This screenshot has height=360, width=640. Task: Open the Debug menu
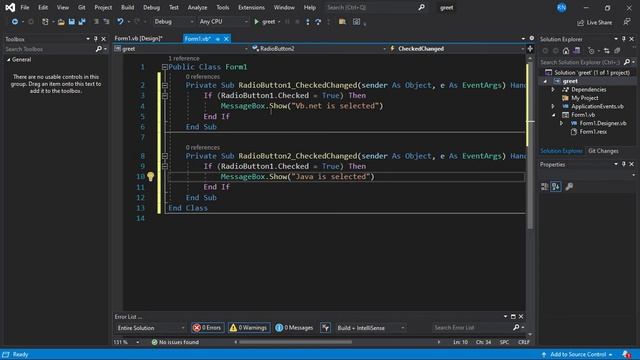(151, 7)
